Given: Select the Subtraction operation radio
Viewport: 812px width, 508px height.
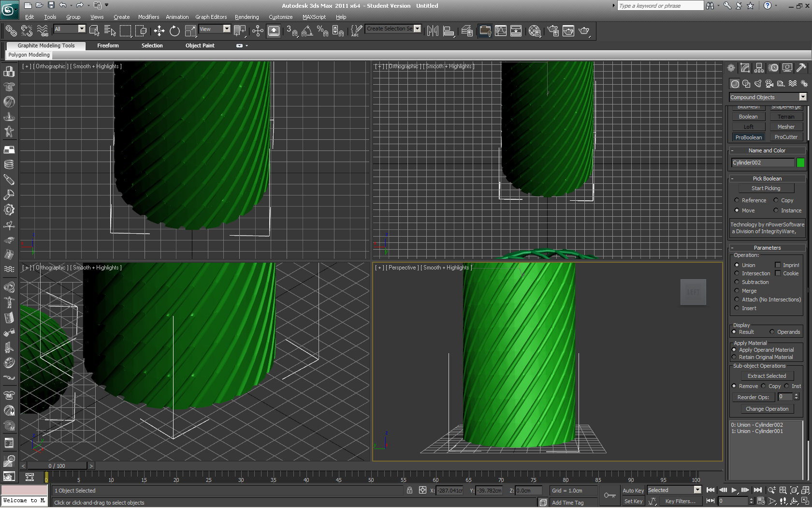Looking at the screenshot, I should click(737, 282).
